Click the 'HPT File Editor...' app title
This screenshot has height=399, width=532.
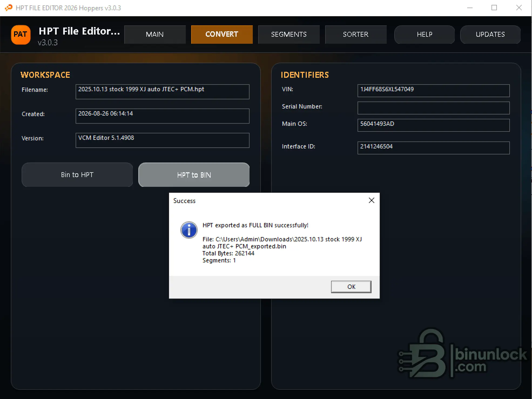pyautogui.click(x=79, y=31)
